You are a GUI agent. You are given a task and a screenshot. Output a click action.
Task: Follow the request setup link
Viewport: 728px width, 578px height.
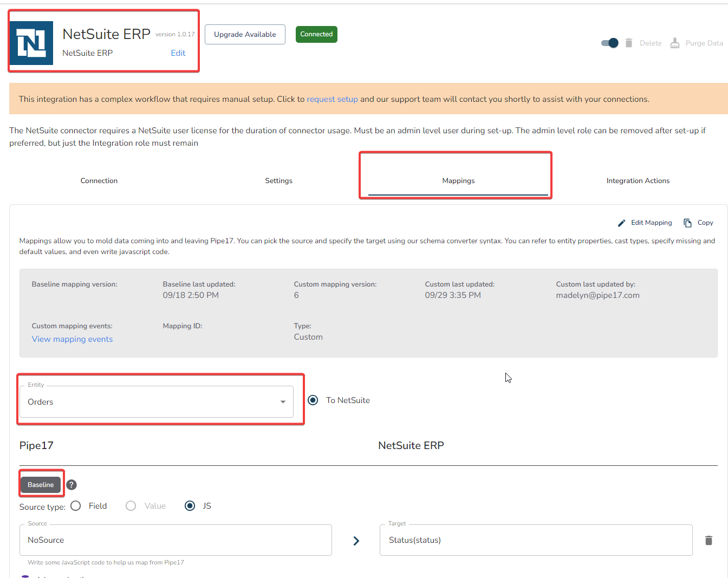[x=332, y=99]
